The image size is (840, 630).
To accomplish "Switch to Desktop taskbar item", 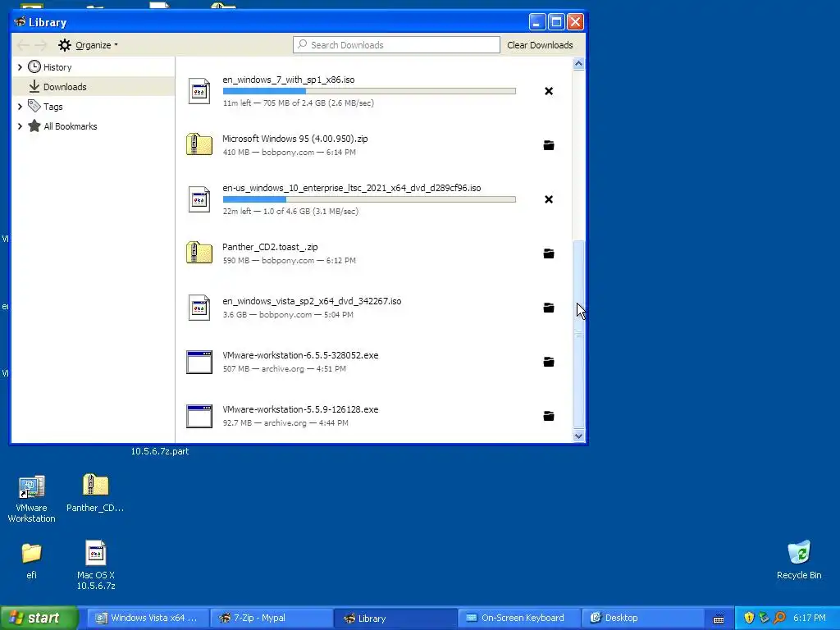I will coord(641,618).
